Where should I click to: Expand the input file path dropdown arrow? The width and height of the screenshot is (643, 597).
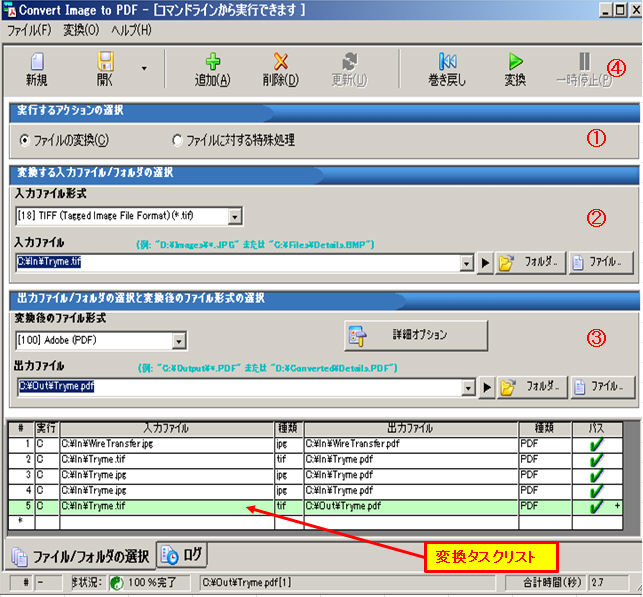point(466,263)
